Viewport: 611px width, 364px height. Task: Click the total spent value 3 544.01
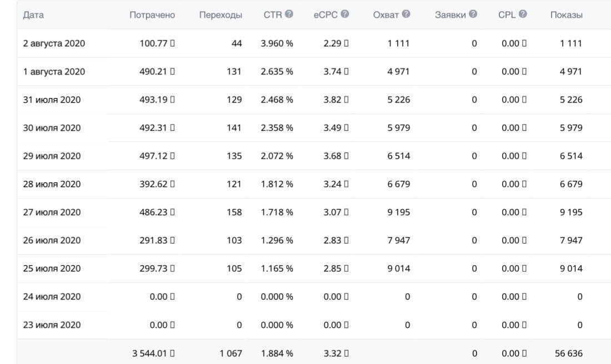(151, 353)
